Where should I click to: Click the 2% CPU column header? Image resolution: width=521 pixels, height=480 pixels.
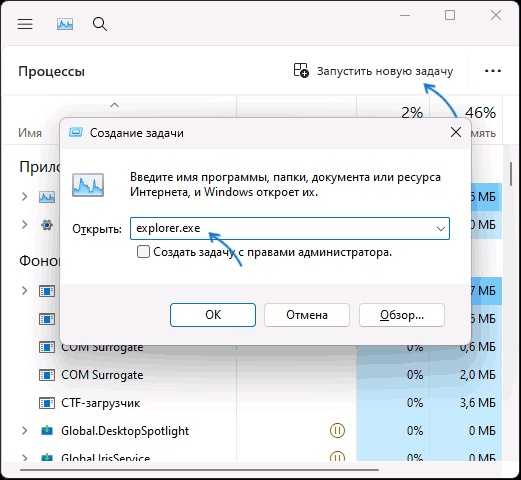[x=412, y=113]
